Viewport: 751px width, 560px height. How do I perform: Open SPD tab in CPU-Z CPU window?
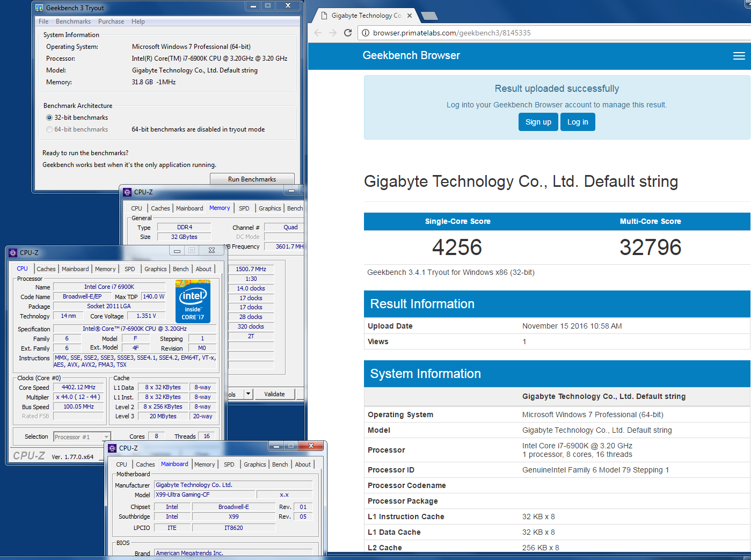pos(130,269)
